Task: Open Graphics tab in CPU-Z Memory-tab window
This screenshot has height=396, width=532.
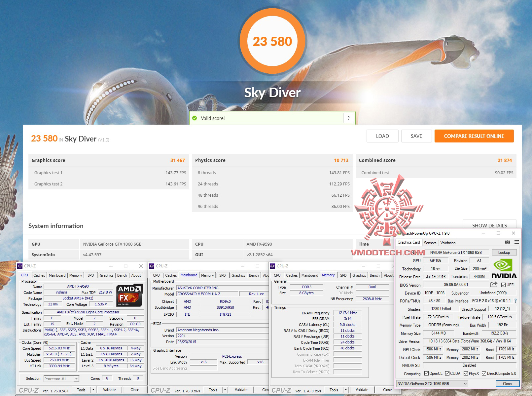Action: (359, 275)
